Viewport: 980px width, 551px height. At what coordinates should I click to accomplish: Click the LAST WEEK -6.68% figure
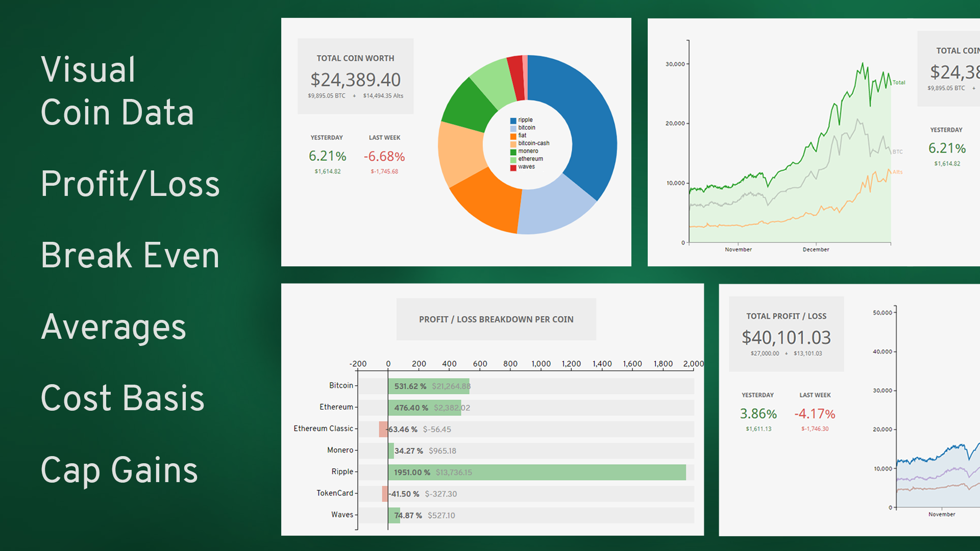384,157
